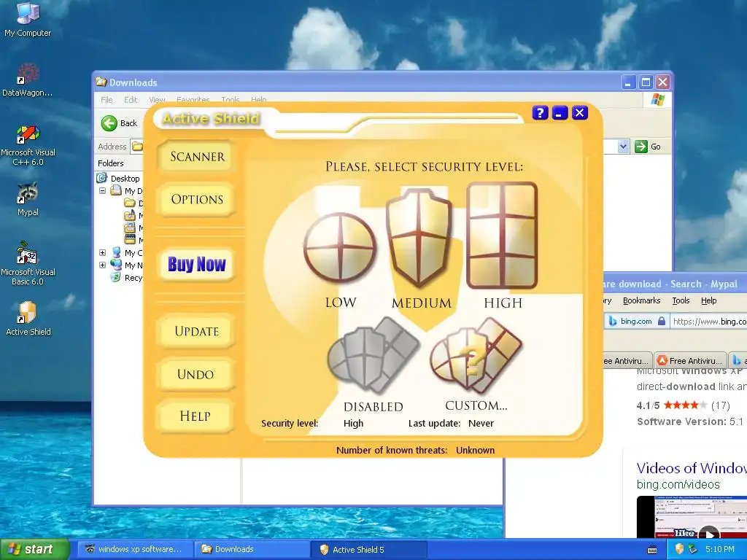
Task: Play the Bing video thumbnail
Action: 708,534
